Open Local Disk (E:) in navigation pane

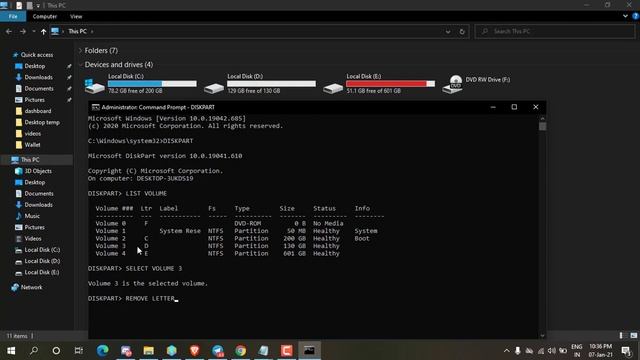42,272
